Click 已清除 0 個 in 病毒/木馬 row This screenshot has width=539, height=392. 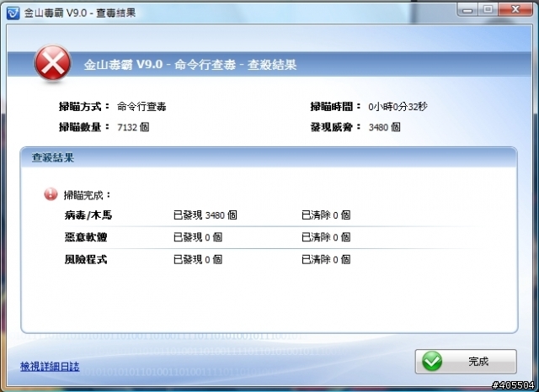326,215
